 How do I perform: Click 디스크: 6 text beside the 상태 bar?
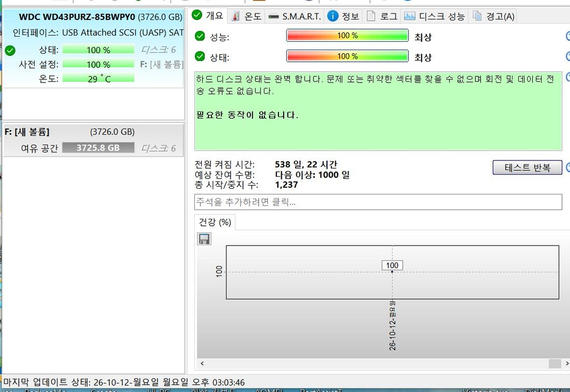point(158,50)
